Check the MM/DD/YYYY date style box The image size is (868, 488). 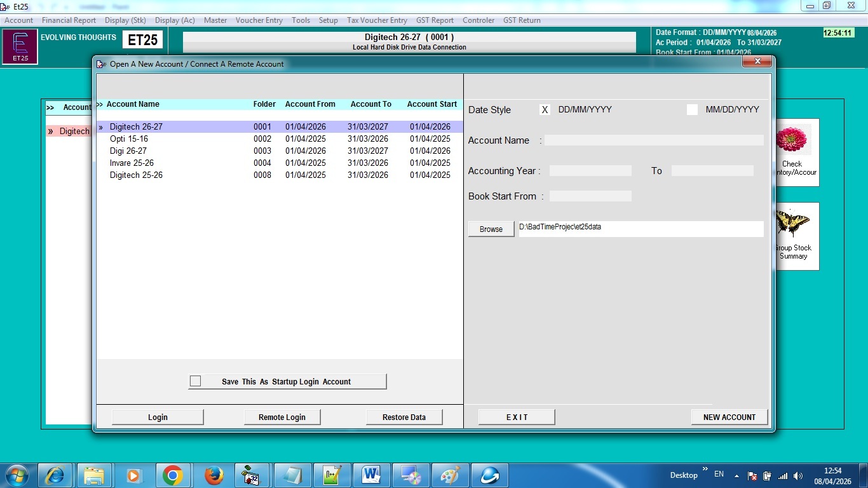[x=692, y=110]
